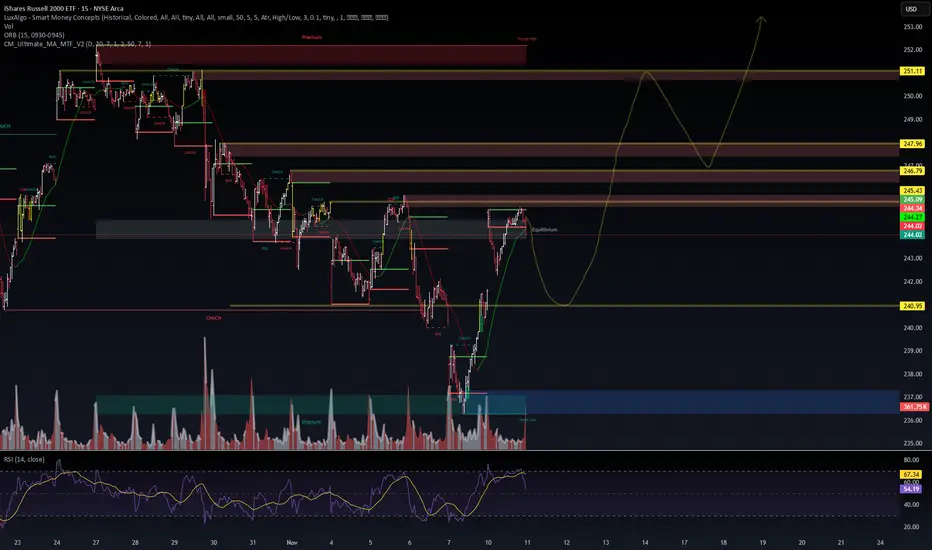
Task: Click the red Premium zone label
Action: click(x=311, y=37)
